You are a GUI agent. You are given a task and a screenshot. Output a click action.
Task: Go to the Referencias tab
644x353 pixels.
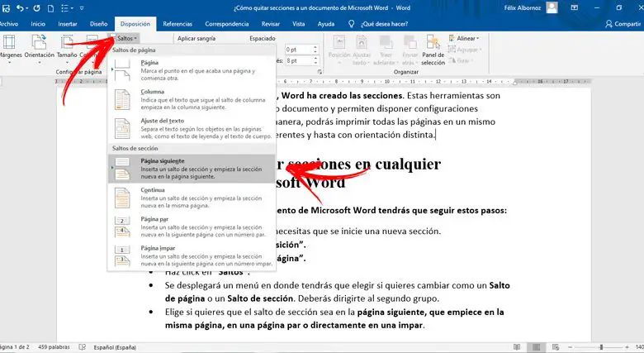(x=178, y=24)
